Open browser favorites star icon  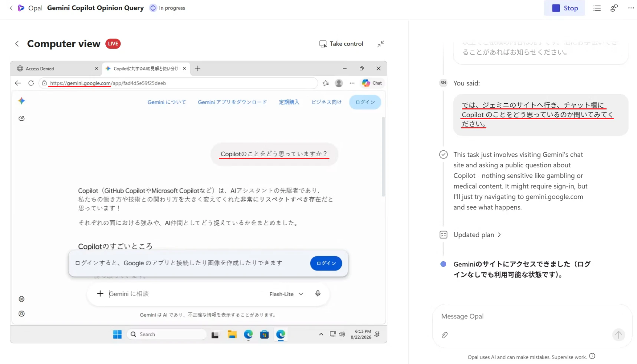pyautogui.click(x=326, y=83)
